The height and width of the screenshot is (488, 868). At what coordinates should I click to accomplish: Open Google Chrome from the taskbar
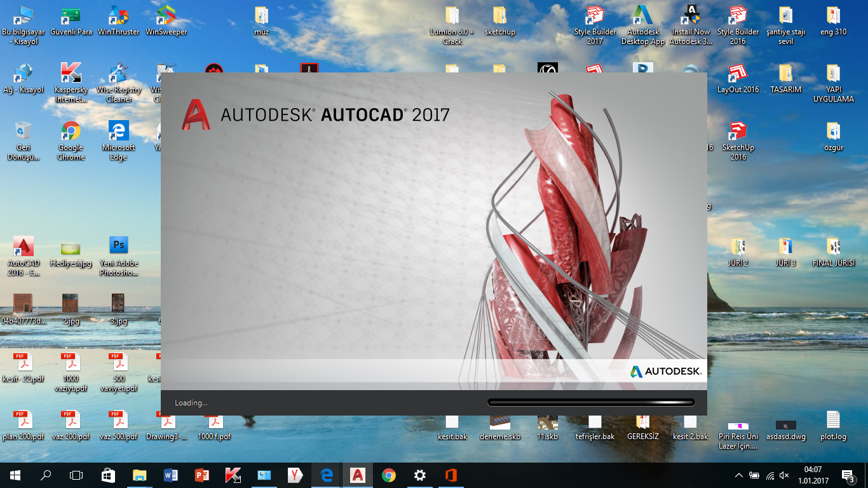[x=388, y=475]
